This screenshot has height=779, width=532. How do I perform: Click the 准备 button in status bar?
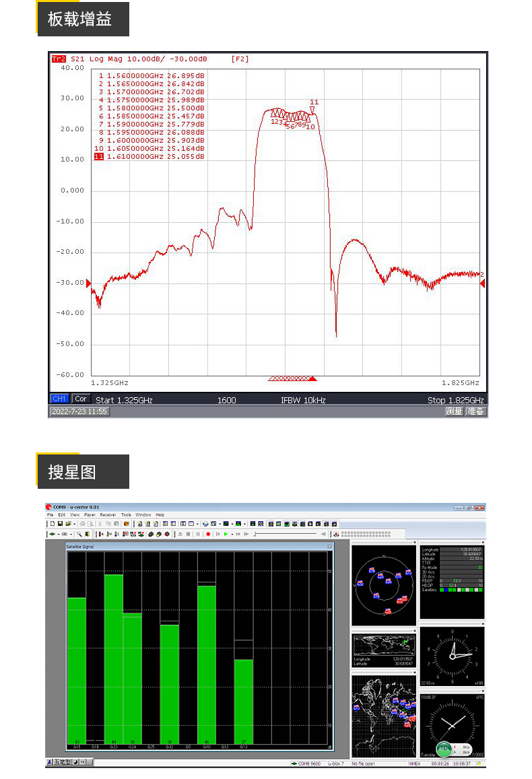coord(475,411)
